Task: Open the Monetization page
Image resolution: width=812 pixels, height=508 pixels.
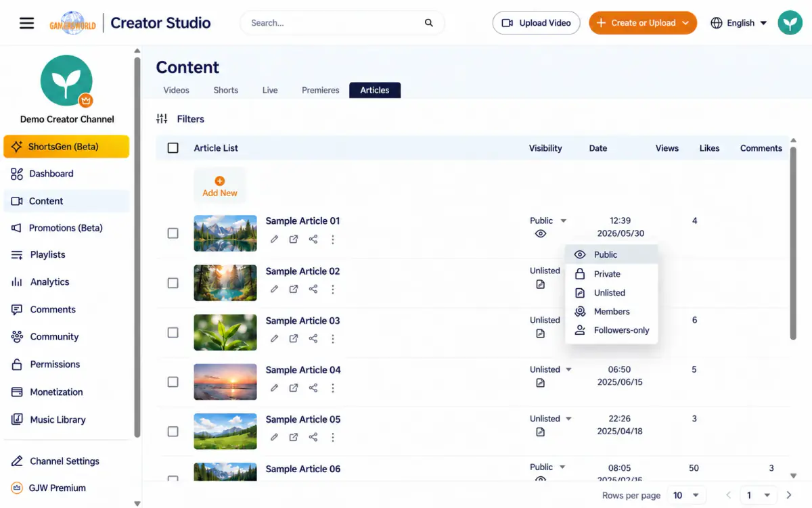Action: (66, 392)
